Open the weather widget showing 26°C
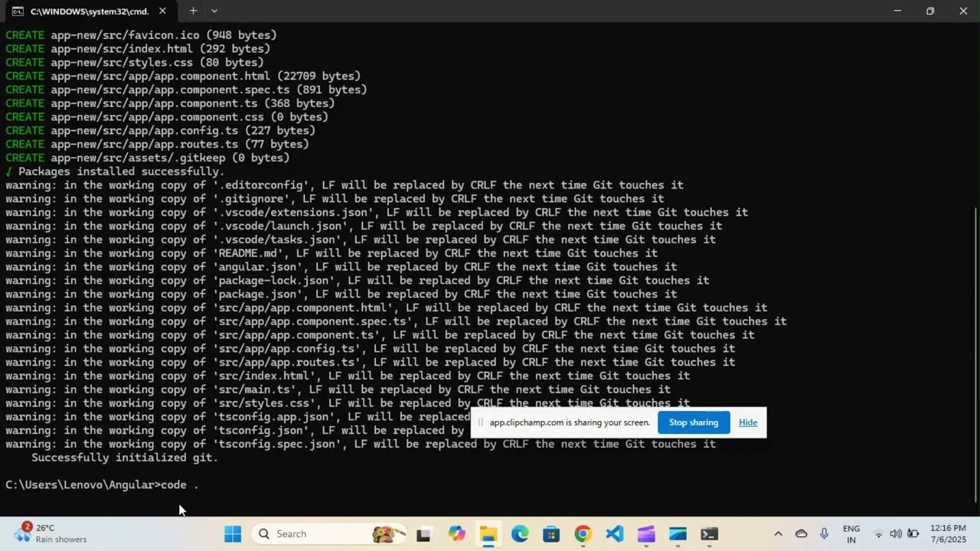980x551 pixels. 51,534
